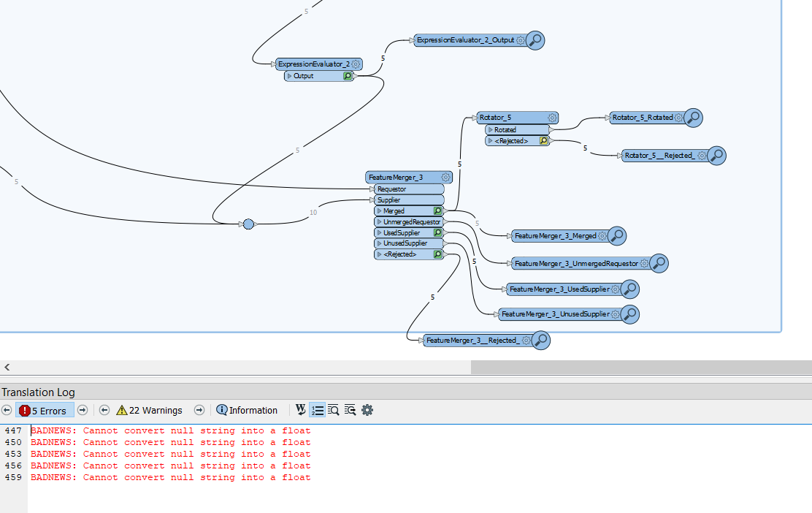
Task: Expand Rotator_5 Rotated port
Action: [490, 129]
